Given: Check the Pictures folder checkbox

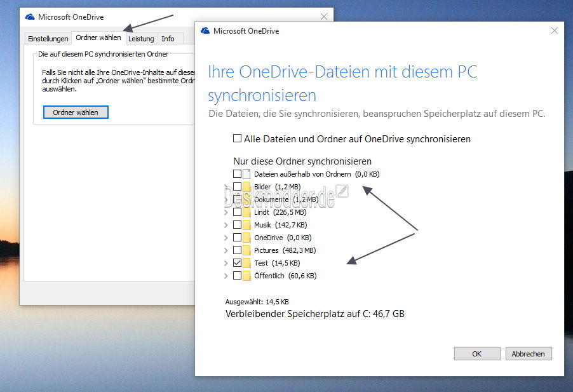Looking at the screenshot, I should 237,250.
